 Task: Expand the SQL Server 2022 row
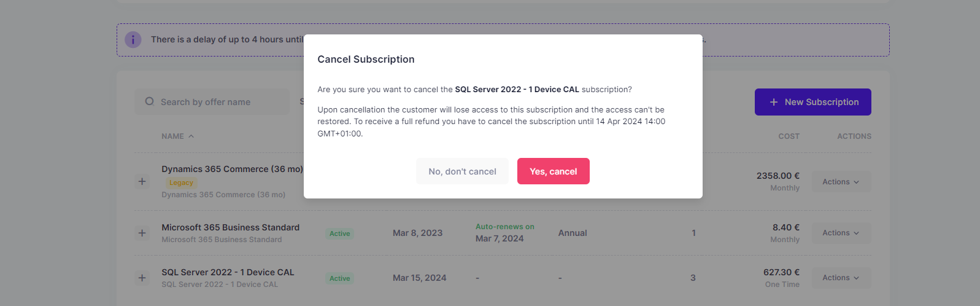[x=142, y=278]
